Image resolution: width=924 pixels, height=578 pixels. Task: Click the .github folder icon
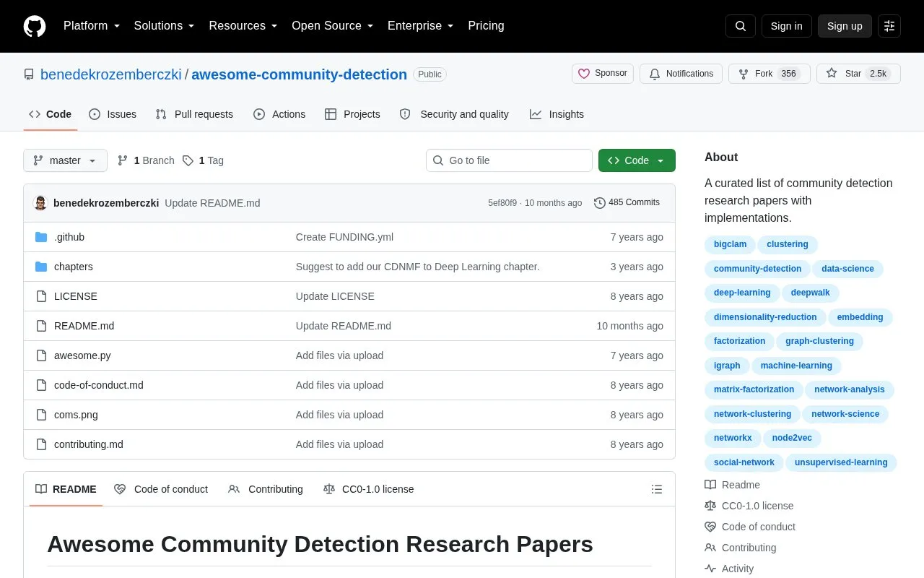(x=41, y=237)
